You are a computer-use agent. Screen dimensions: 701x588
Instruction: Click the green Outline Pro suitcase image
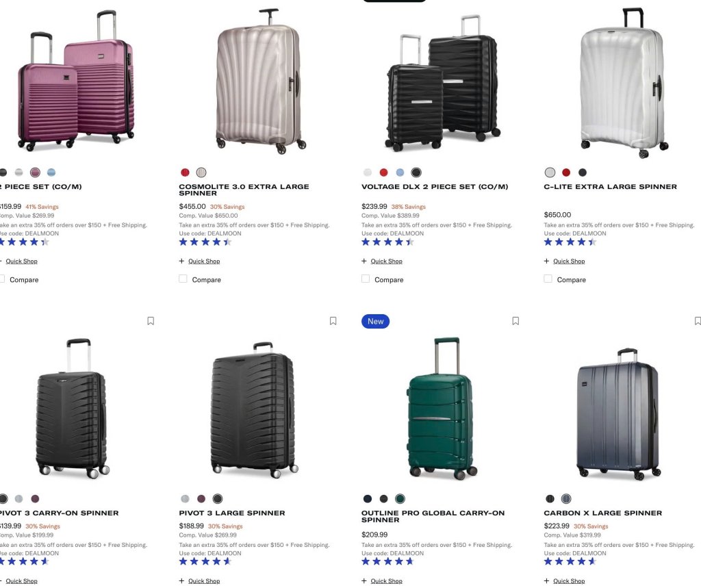pyautogui.click(x=442, y=408)
